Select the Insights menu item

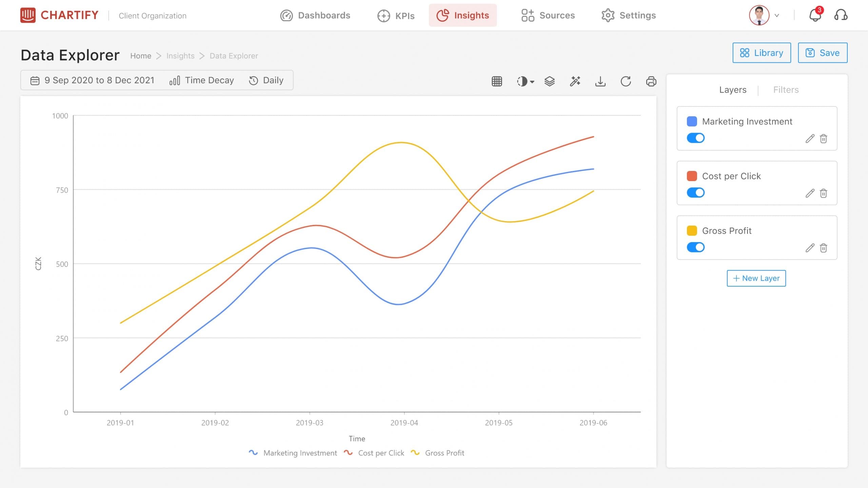coord(462,15)
